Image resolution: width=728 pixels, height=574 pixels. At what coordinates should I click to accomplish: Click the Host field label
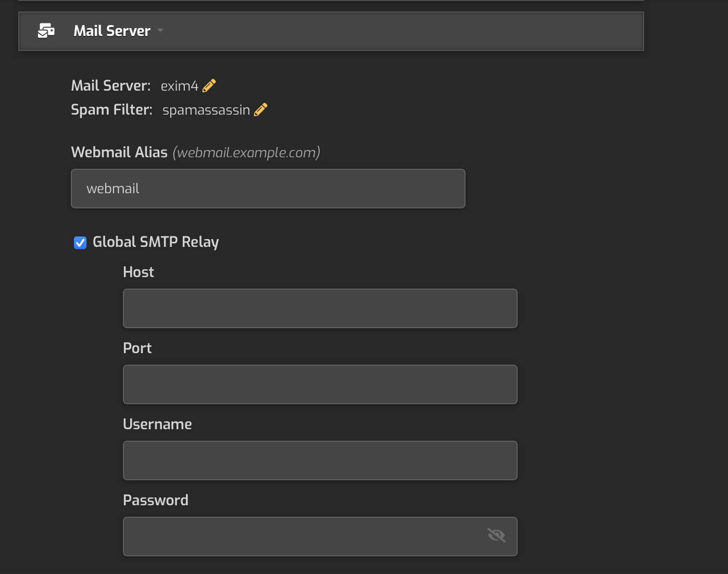pos(139,272)
